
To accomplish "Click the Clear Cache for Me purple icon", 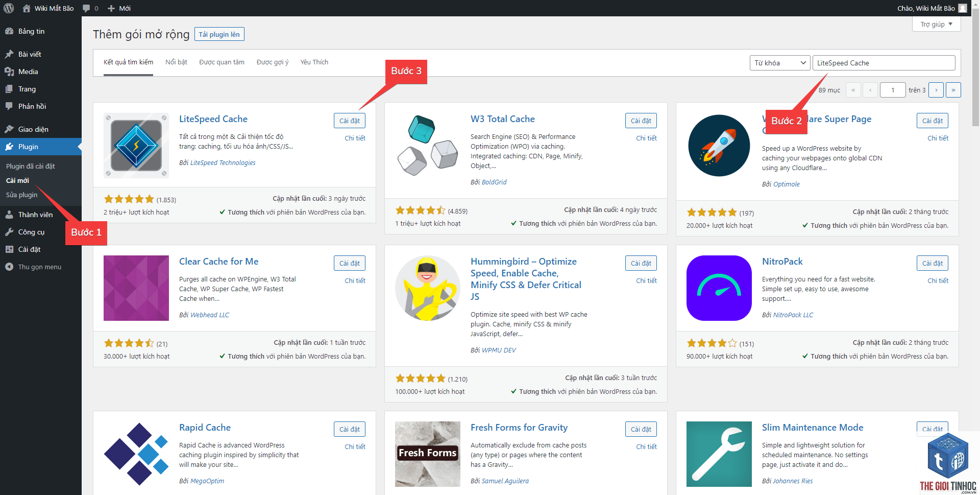I will pyautogui.click(x=136, y=288).
